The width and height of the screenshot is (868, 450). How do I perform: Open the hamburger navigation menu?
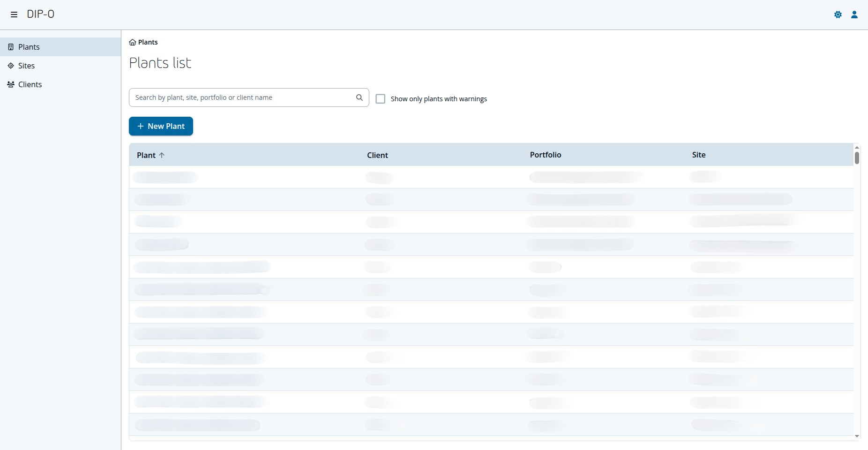pyautogui.click(x=14, y=15)
